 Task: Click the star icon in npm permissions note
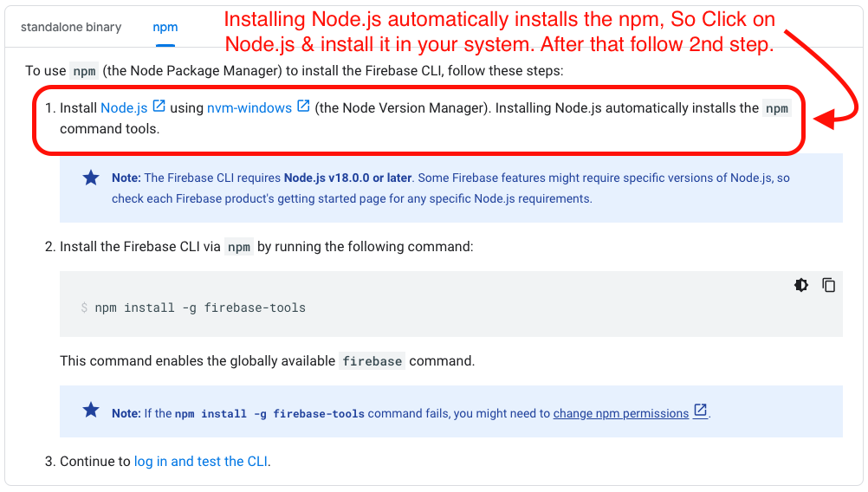pyautogui.click(x=91, y=410)
